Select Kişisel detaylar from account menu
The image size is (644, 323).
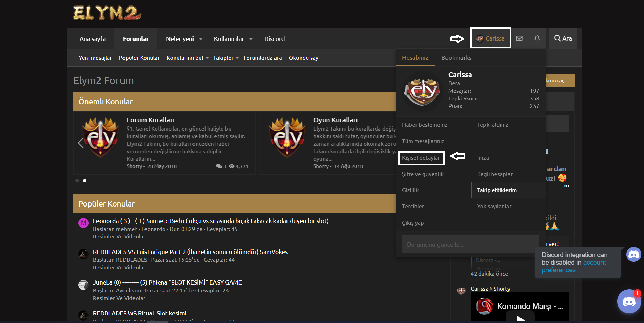pyautogui.click(x=421, y=158)
